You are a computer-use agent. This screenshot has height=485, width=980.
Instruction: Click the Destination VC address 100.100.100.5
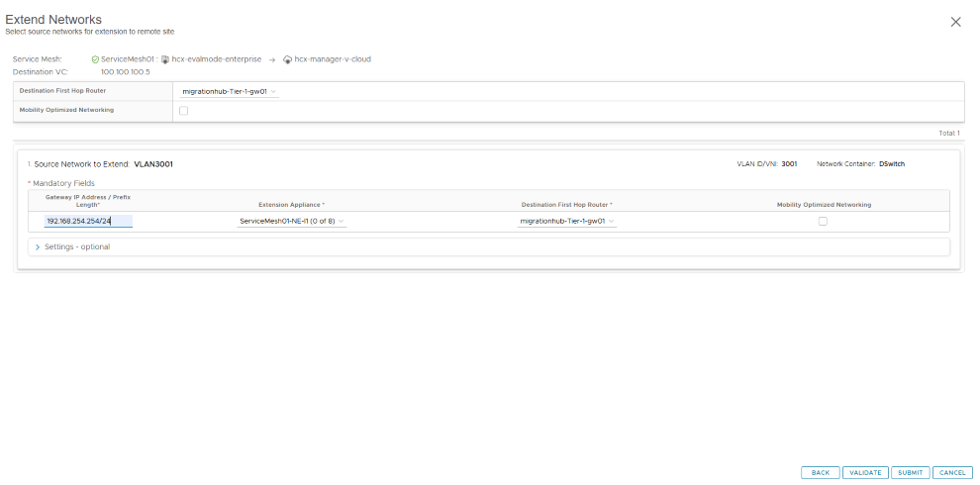126,72
